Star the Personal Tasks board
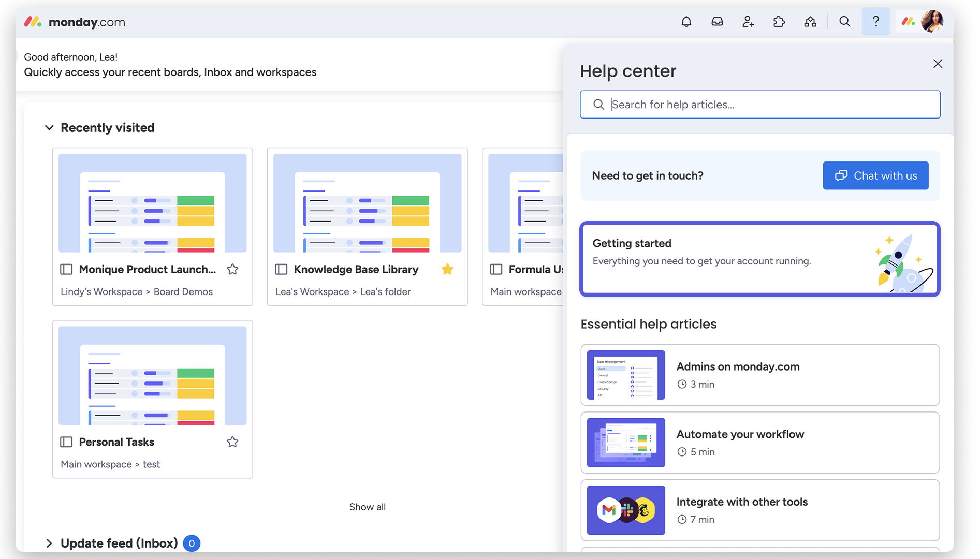Screen dimensions: 980x559 (x=232, y=442)
